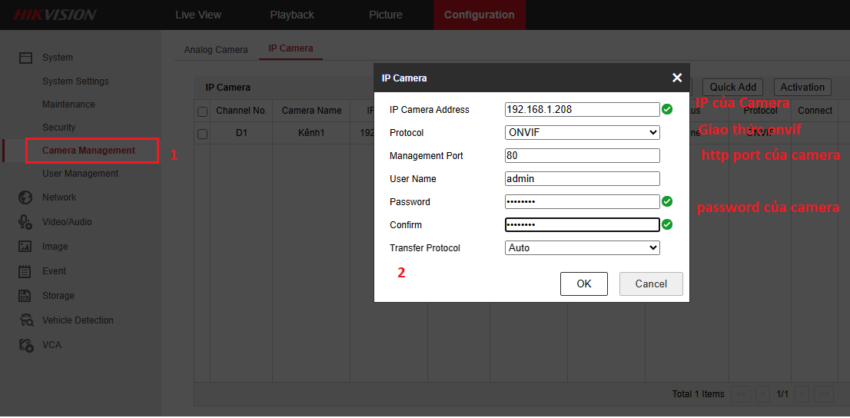Tick the select-all checkbox in table header
This screenshot has height=418, width=850.
(203, 112)
